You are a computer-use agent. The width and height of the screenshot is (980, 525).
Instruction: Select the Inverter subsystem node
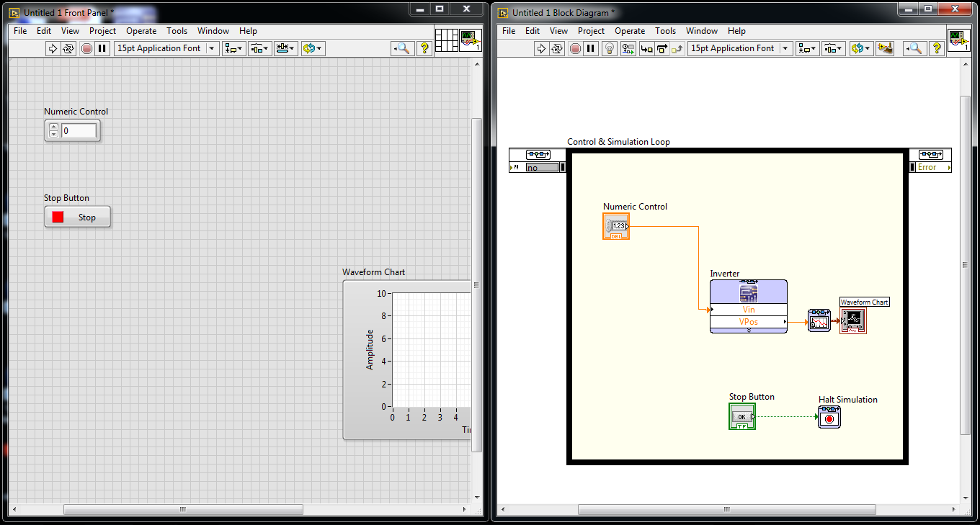point(749,306)
